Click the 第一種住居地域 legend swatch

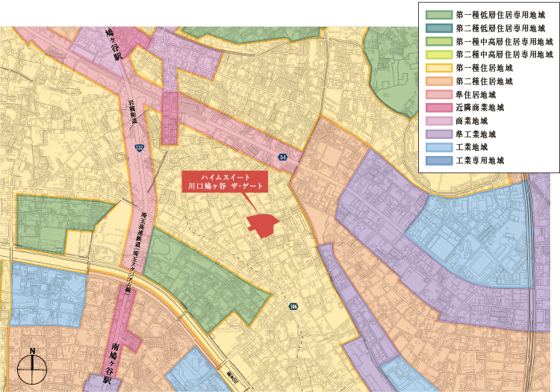(x=438, y=68)
